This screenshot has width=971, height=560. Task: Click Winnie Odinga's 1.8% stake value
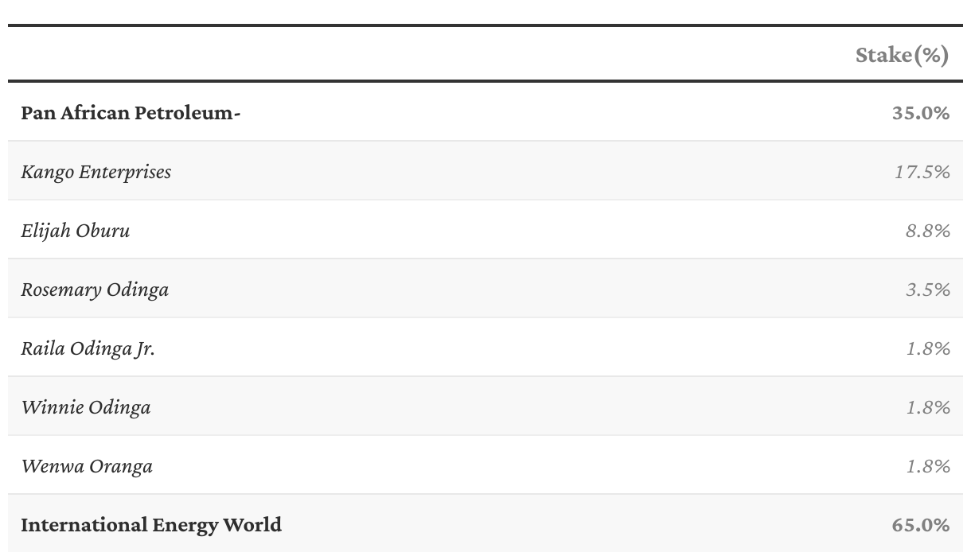point(928,407)
